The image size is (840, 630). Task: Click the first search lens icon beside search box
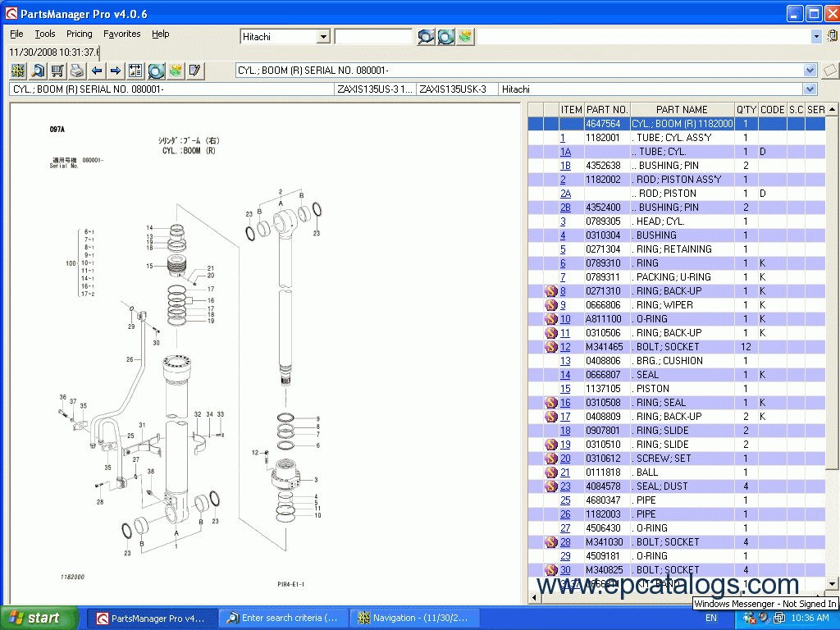tap(426, 36)
